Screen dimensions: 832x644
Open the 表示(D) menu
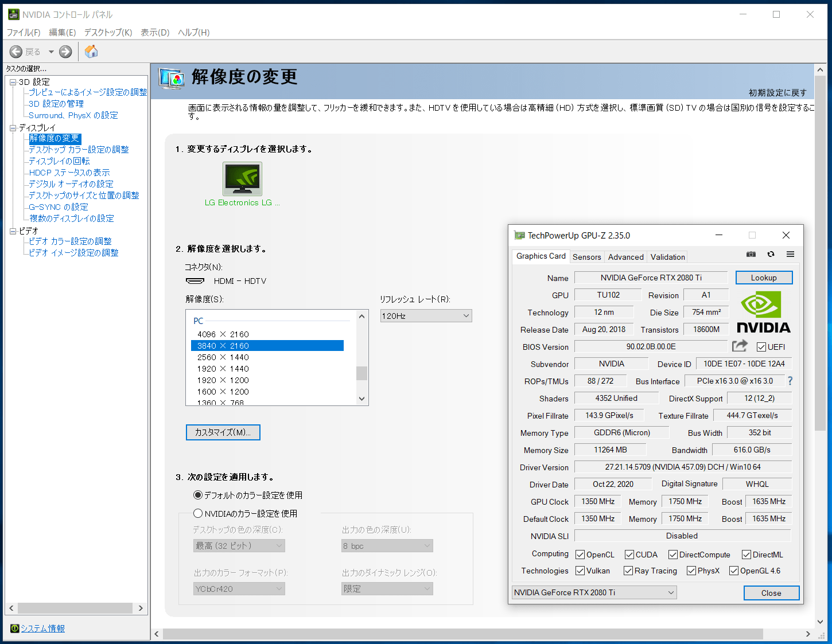(x=155, y=33)
